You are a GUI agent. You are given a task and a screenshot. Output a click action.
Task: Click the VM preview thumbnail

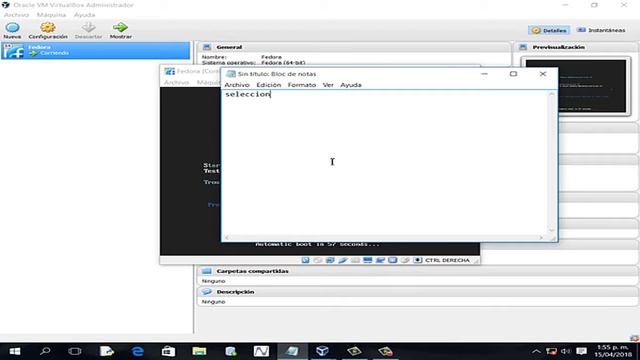[x=576, y=86]
